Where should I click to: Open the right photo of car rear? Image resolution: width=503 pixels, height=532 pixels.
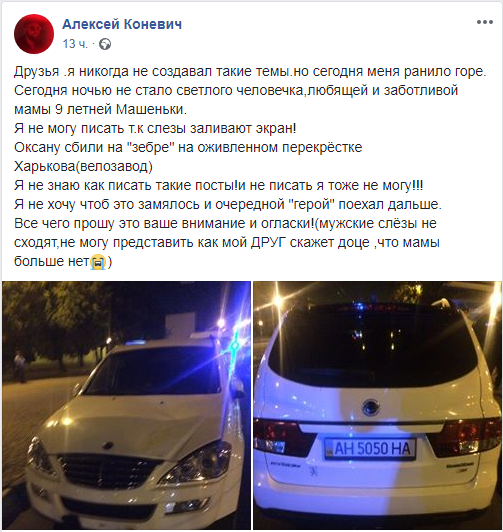coord(377,405)
